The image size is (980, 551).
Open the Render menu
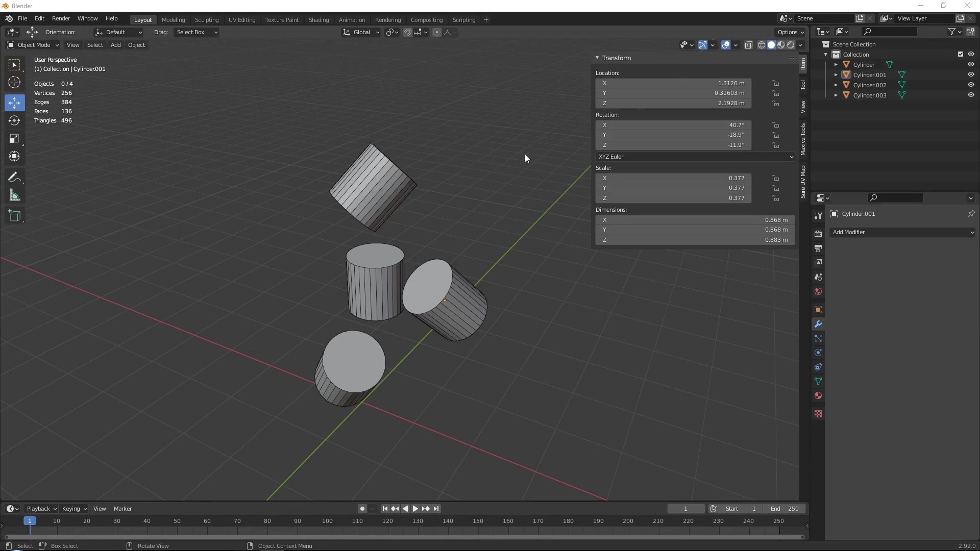pos(61,18)
